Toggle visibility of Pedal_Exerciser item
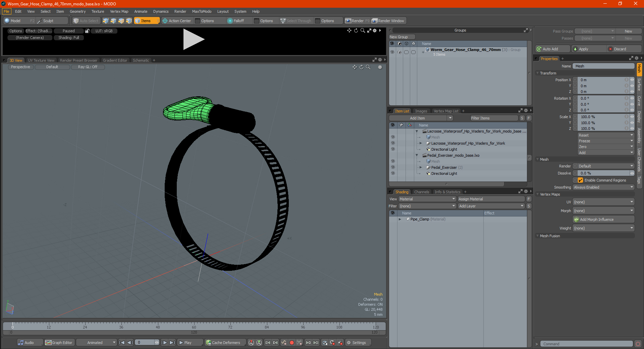The height and width of the screenshot is (349, 644). tap(393, 167)
